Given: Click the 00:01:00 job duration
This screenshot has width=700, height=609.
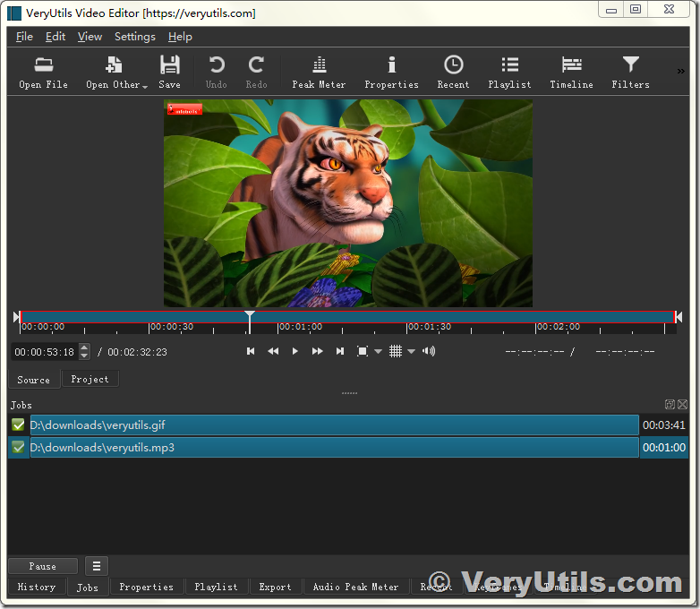Looking at the screenshot, I should pyautogui.click(x=664, y=448).
